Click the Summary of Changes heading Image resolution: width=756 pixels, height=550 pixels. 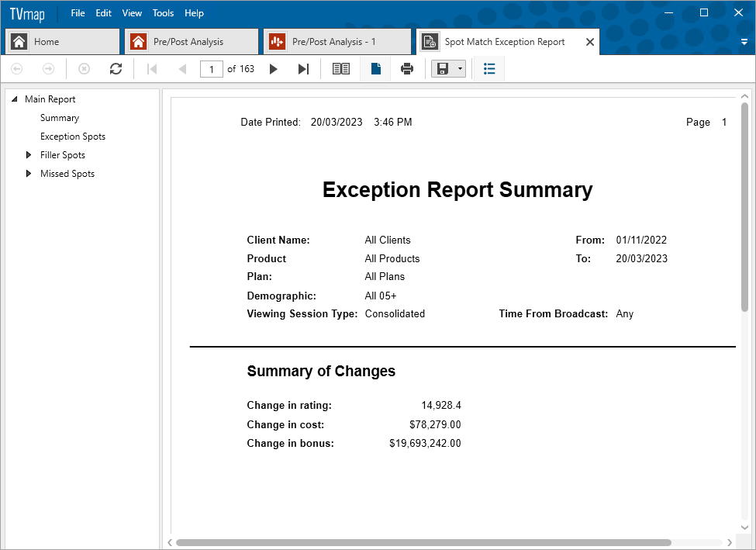coord(321,371)
